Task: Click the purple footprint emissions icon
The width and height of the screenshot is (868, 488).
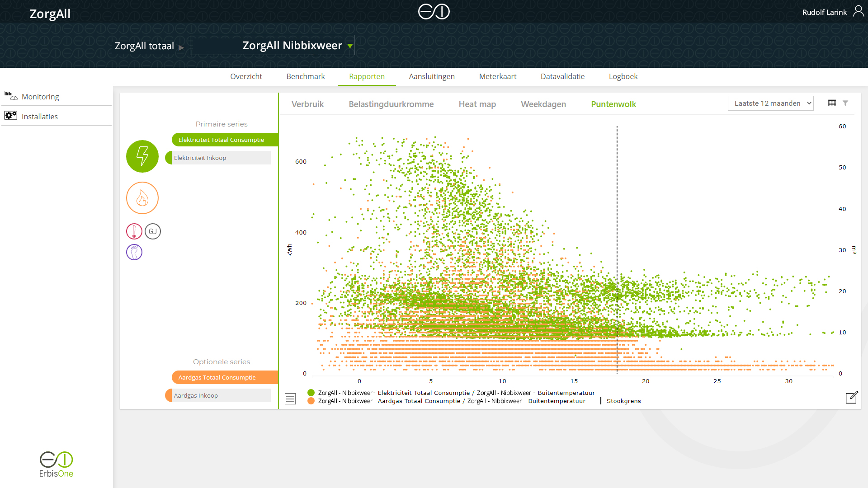Action: point(134,252)
